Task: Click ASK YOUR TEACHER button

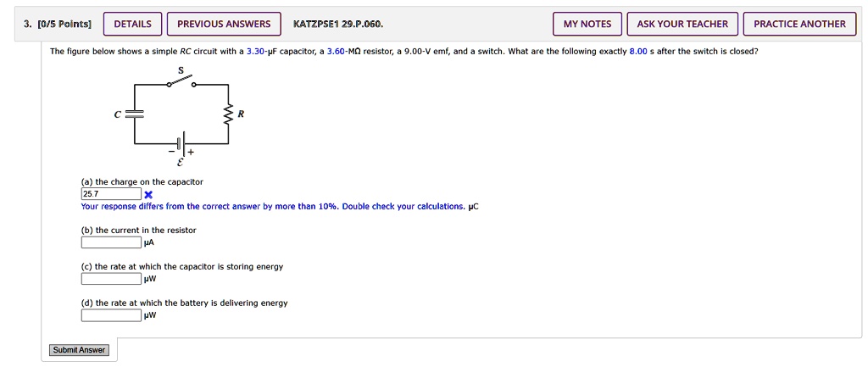Action: 682,24
